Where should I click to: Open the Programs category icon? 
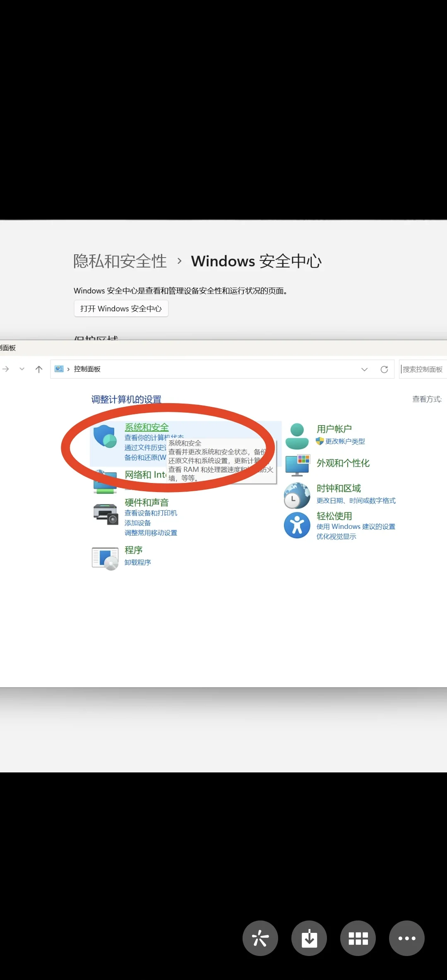tap(105, 559)
